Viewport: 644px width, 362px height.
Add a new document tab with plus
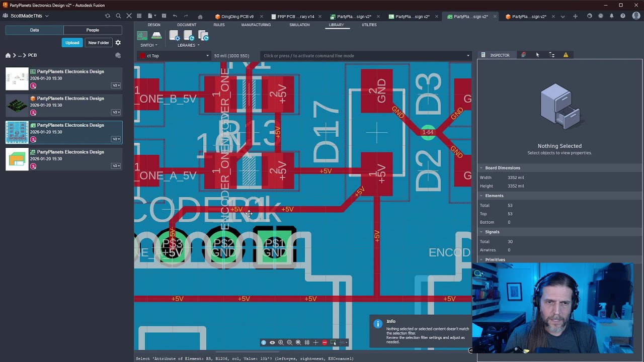click(575, 16)
